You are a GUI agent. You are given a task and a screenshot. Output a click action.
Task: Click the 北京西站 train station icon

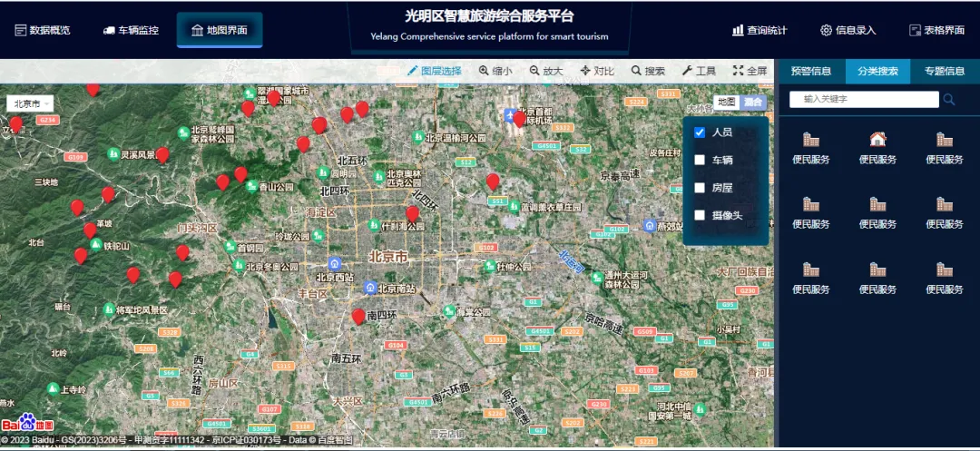[335, 263]
